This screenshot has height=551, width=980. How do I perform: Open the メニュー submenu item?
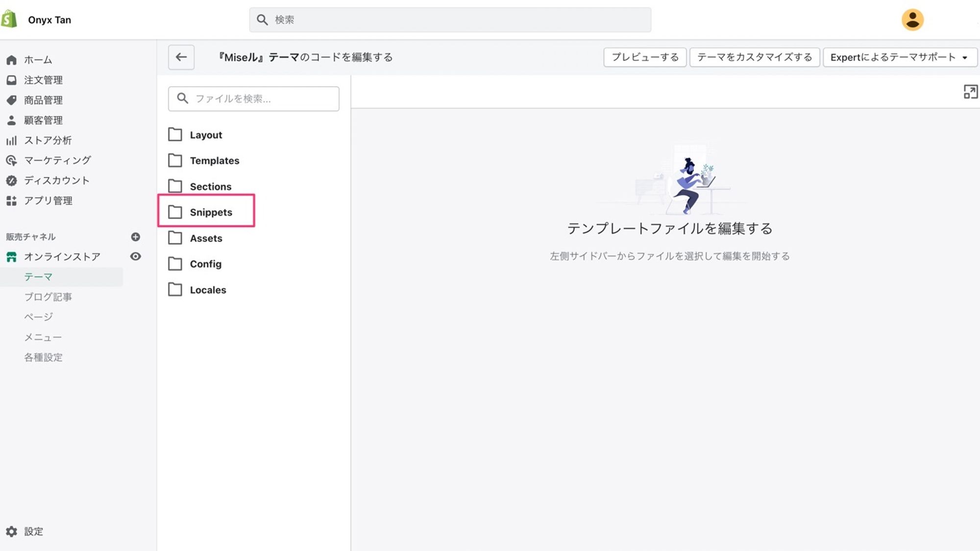(x=43, y=337)
